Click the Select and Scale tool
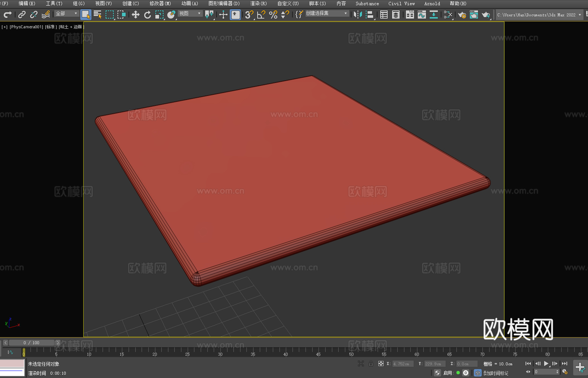The width and height of the screenshot is (588, 378). (x=159, y=14)
